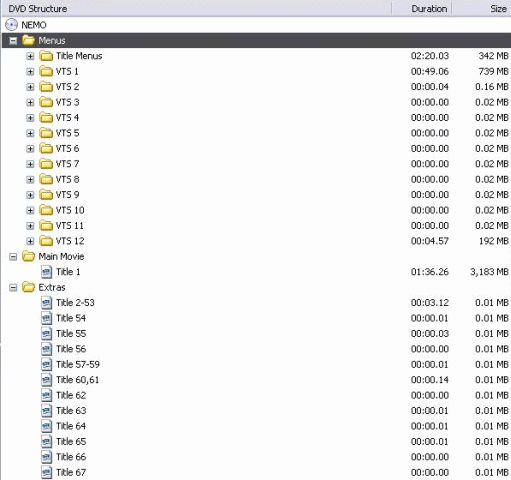511x480 pixels.
Task: Click the VTS 7 folder icon
Action: [46, 164]
